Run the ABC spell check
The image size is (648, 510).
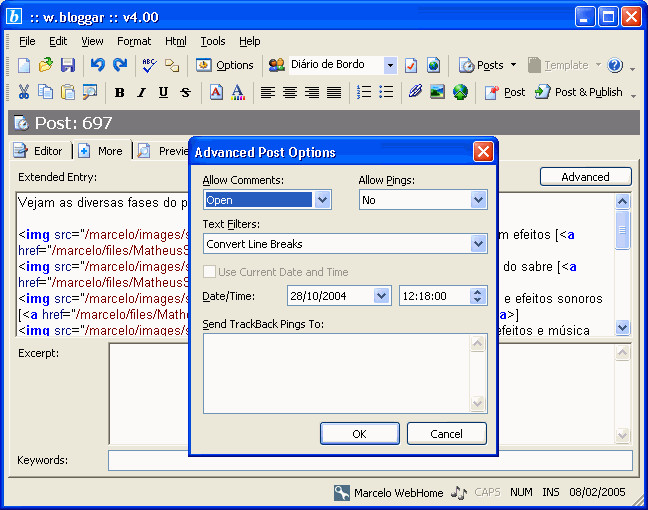[149, 65]
